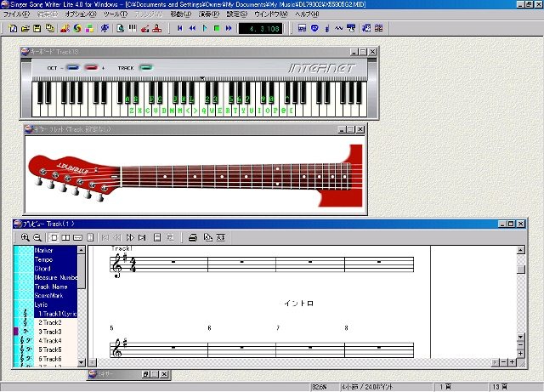Switch preview to full-height page view
Viewport: 544px width, 392px height.
coord(90,237)
